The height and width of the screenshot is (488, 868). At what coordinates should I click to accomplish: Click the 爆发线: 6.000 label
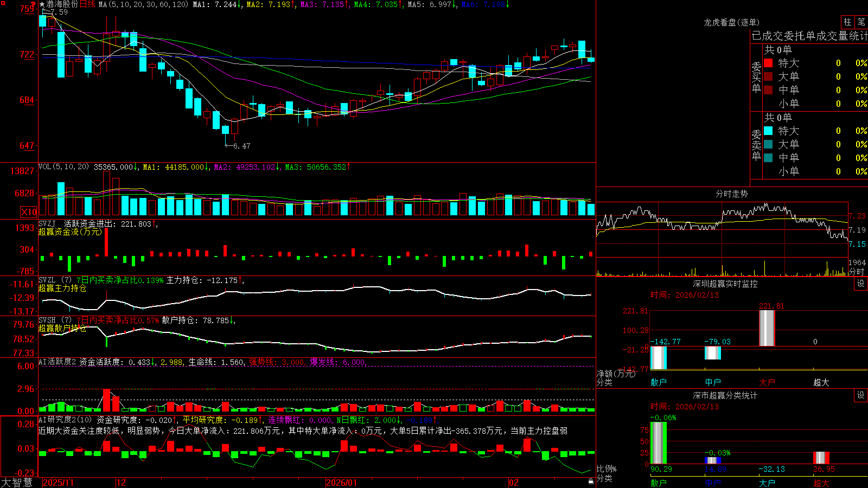[338, 362]
